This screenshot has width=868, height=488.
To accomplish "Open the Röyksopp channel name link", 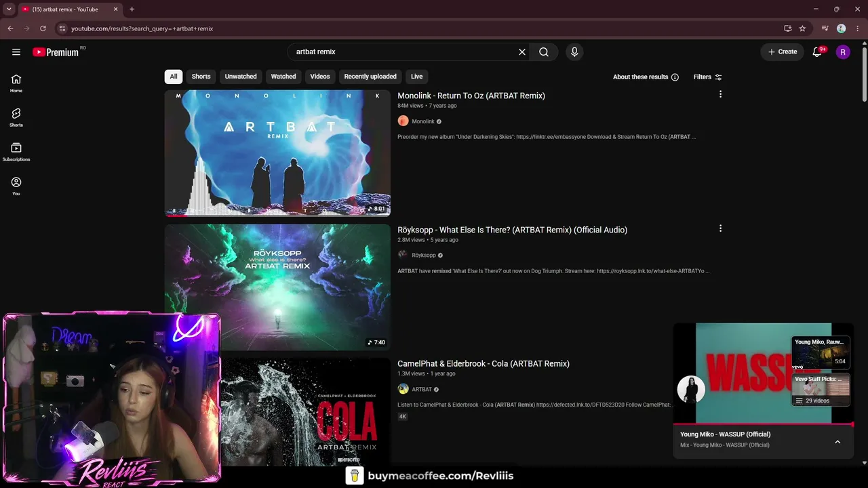I will [424, 256].
